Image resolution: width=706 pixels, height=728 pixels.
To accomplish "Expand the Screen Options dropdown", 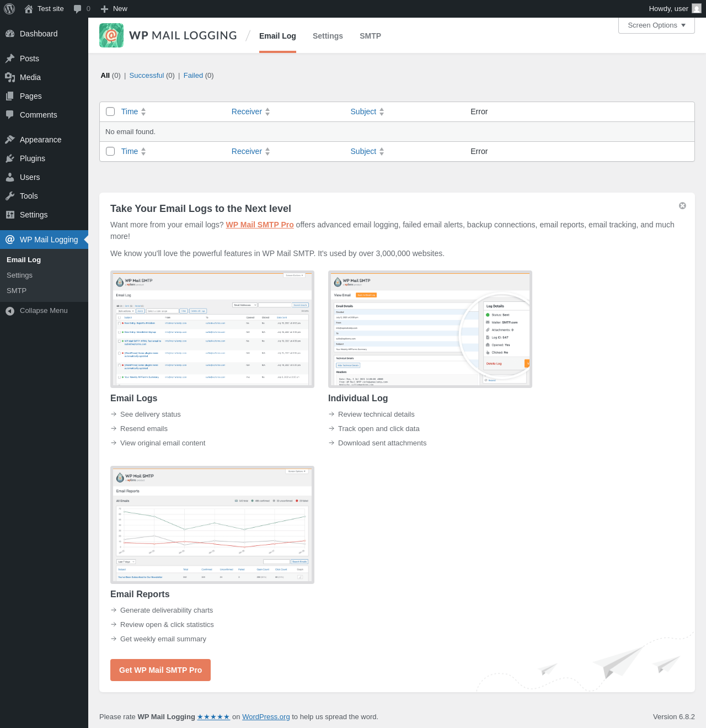I will pos(656,25).
